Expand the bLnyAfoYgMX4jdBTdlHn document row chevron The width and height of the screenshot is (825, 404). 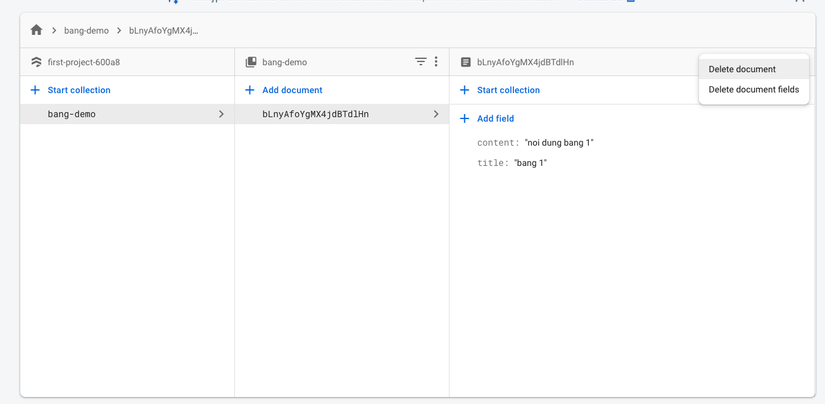[x=436, y=114]
